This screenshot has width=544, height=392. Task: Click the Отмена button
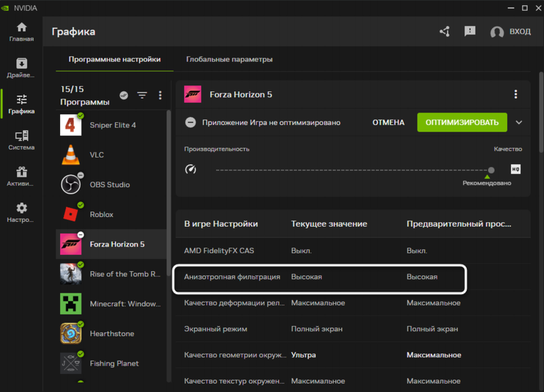click(388, 122)
